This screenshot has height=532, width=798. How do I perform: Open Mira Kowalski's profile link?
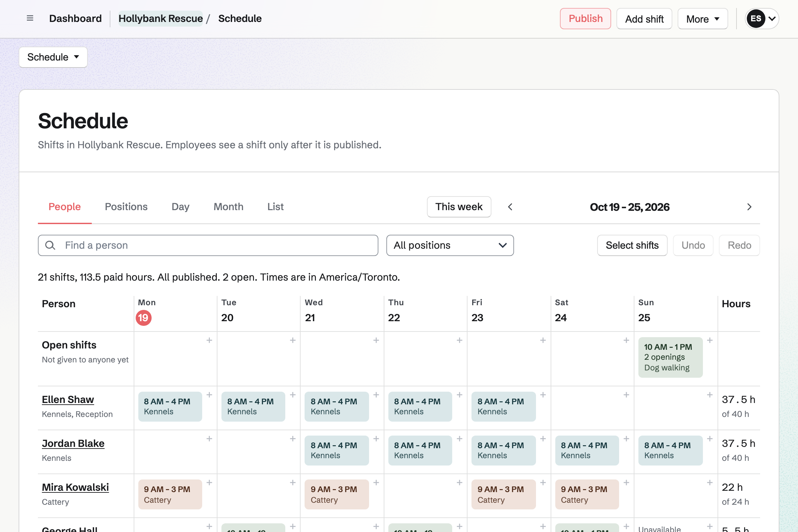point(75,487)
